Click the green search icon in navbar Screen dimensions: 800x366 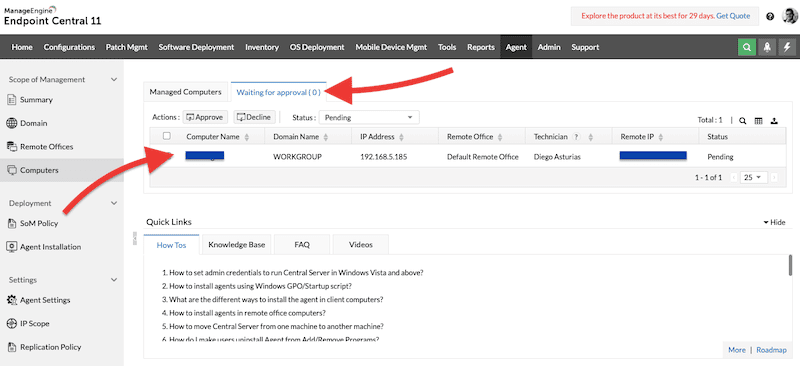(x=747, y=47)
